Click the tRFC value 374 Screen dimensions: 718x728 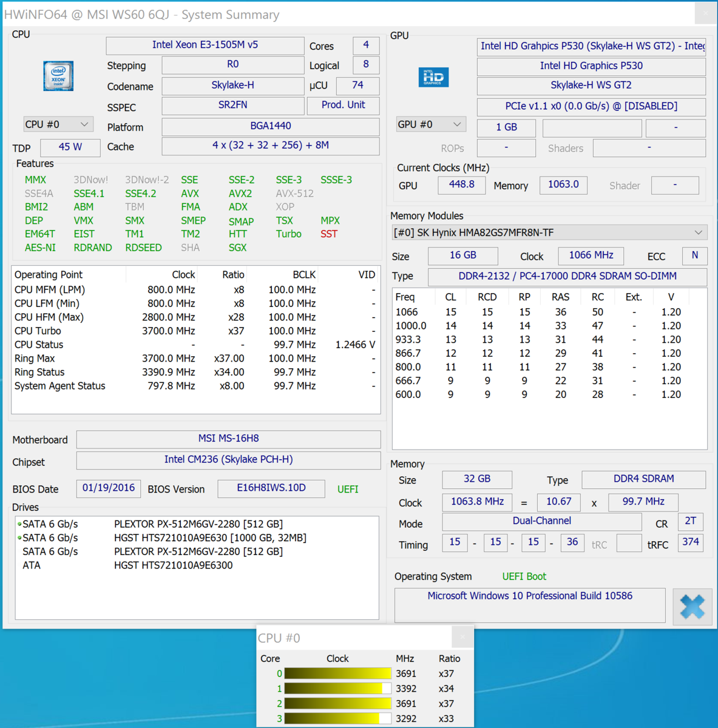pyautogui.click(x=691, y=542)
